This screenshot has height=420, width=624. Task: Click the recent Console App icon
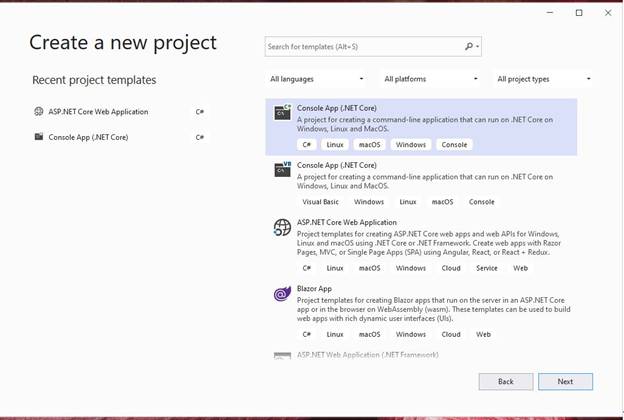click(39, 137)
